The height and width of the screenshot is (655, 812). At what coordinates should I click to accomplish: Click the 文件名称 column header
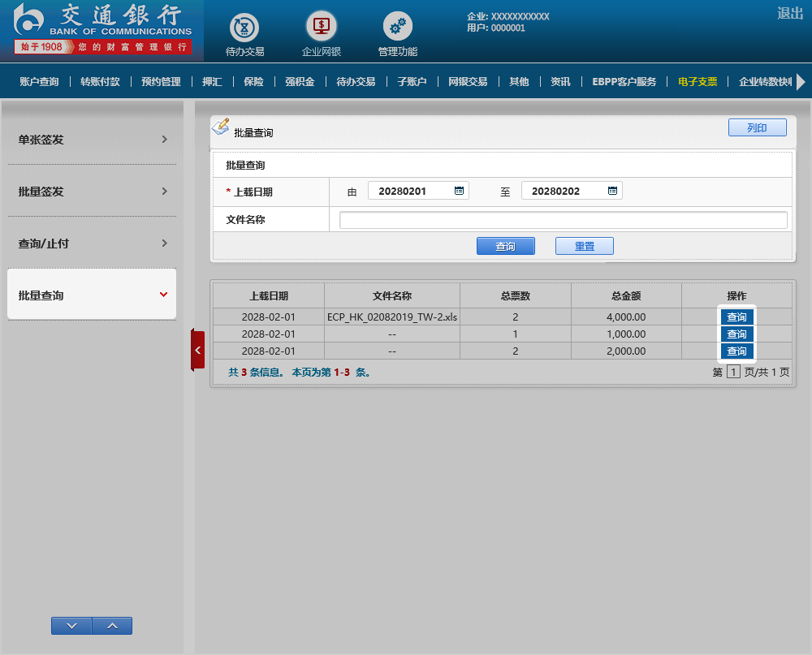coord(392,295)
